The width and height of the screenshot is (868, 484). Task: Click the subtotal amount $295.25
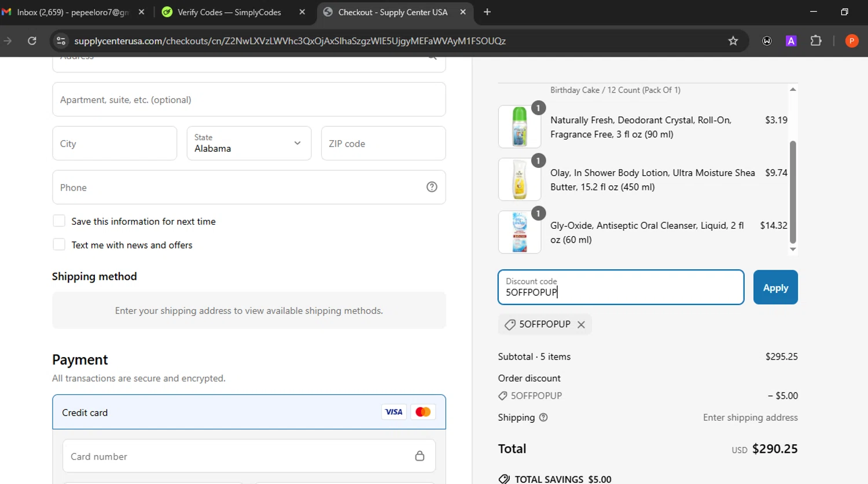click(781, 357)
